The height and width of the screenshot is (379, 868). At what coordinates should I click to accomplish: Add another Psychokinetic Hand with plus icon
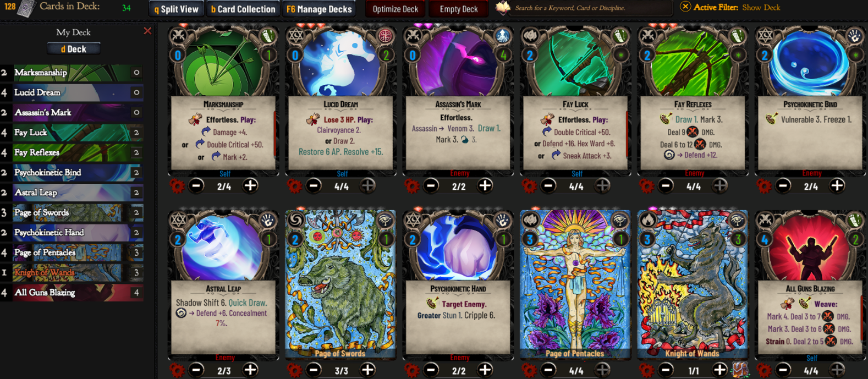[x=485, y=370]
